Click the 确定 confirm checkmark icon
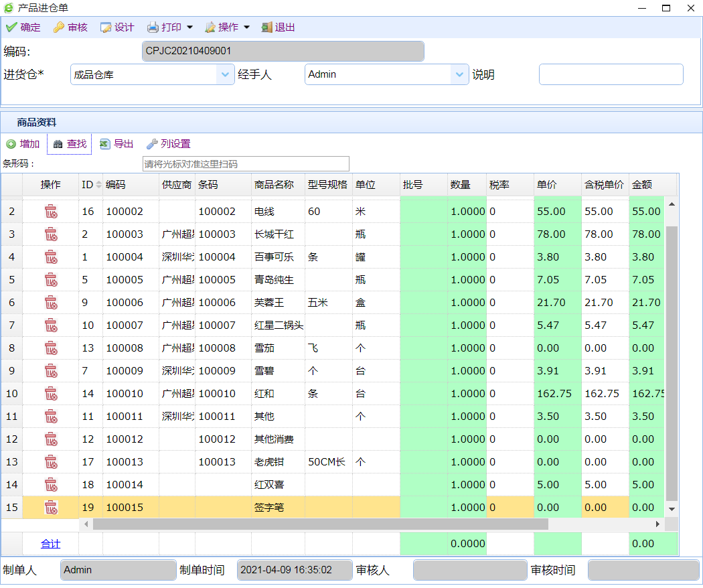 [x=11, y=27]
